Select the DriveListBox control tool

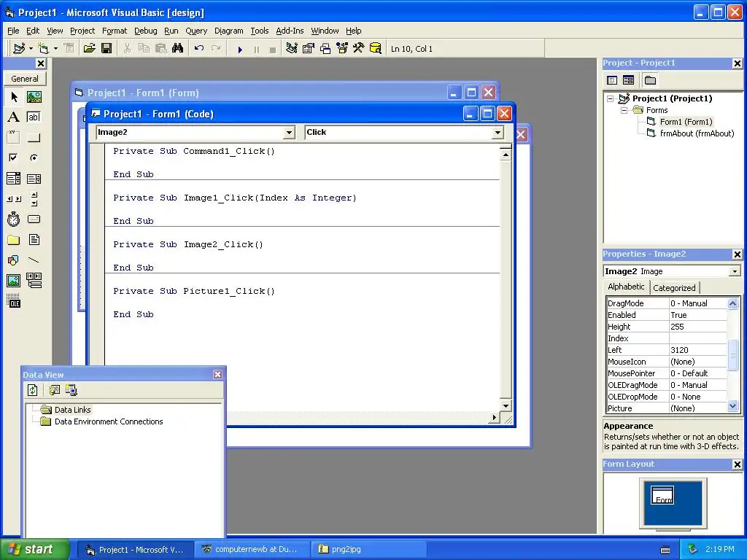pyautogui.click(x=34, y=219)
